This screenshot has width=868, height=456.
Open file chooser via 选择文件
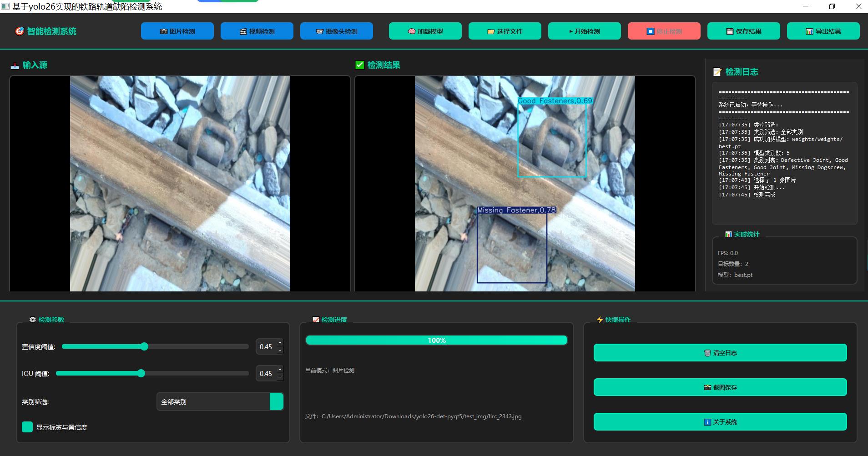tap(505, 31)
